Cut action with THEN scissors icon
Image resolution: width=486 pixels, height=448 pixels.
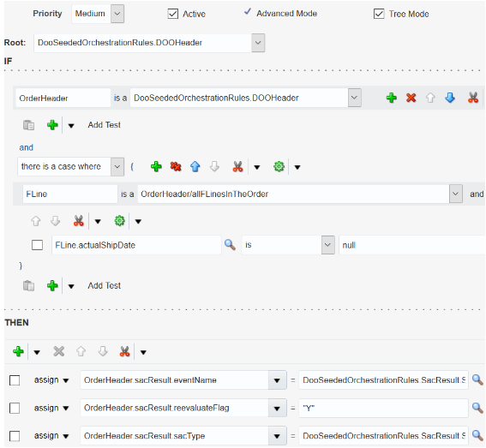coord(124,352)
